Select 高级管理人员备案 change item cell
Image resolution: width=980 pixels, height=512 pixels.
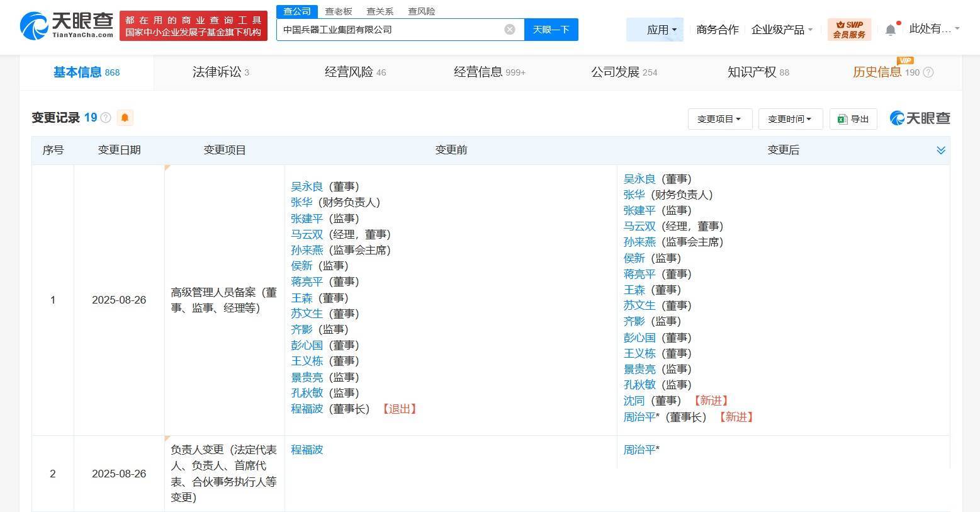(x=224, y=300)
